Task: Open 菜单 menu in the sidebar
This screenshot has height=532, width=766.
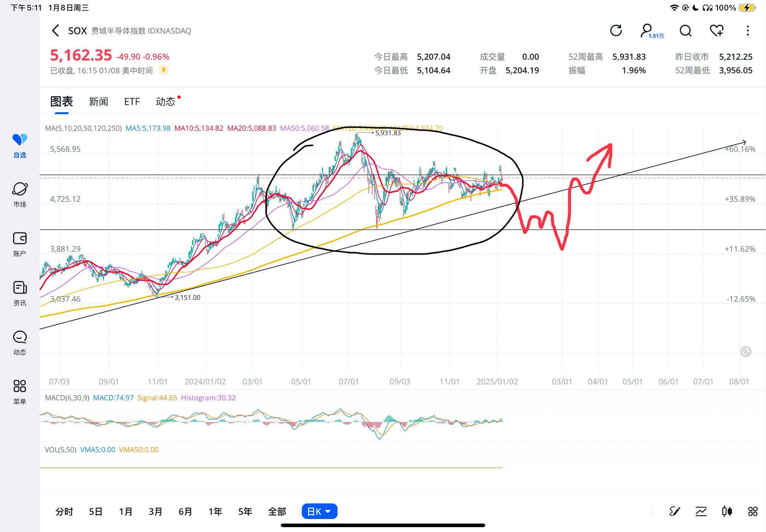Action: point(20,392)
